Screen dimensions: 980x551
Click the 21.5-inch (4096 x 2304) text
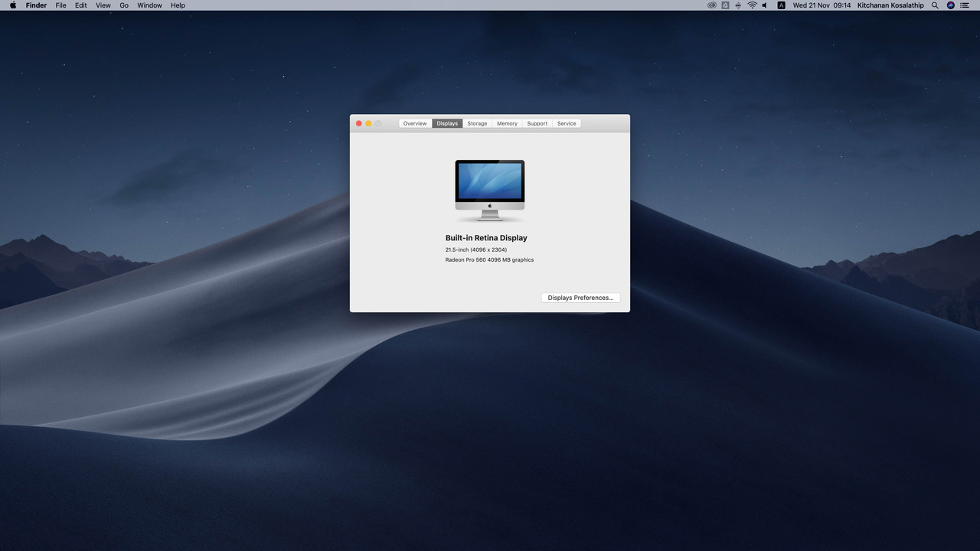[476, 249]
